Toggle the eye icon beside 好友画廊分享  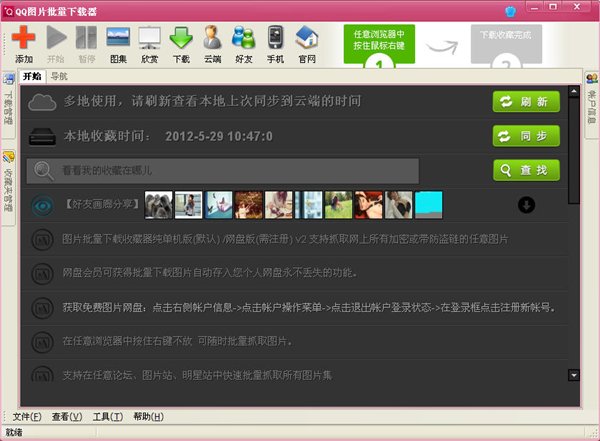42,206
